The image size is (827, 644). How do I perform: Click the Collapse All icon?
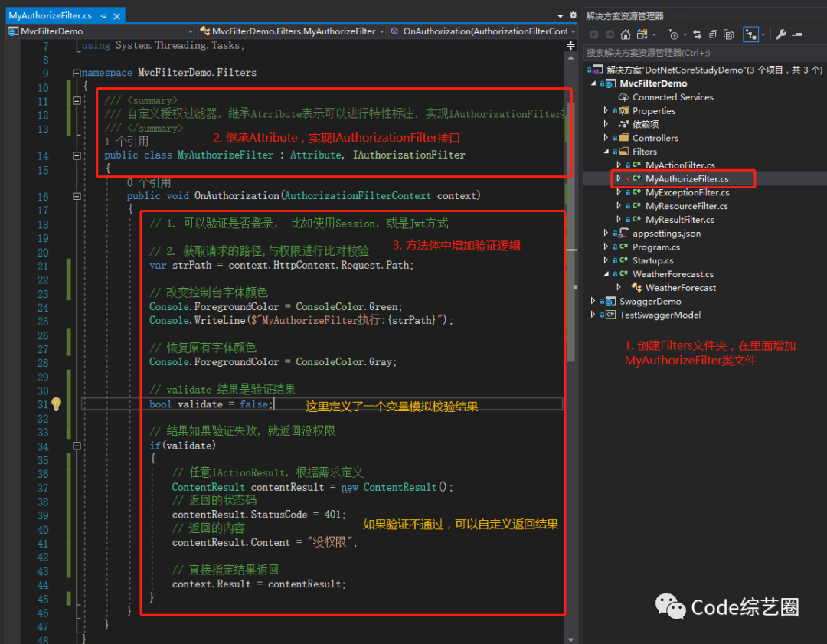click(713, 34)
